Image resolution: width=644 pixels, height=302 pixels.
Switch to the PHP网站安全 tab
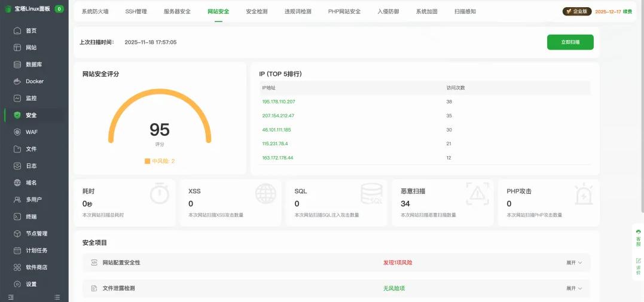tap(344, 11)
